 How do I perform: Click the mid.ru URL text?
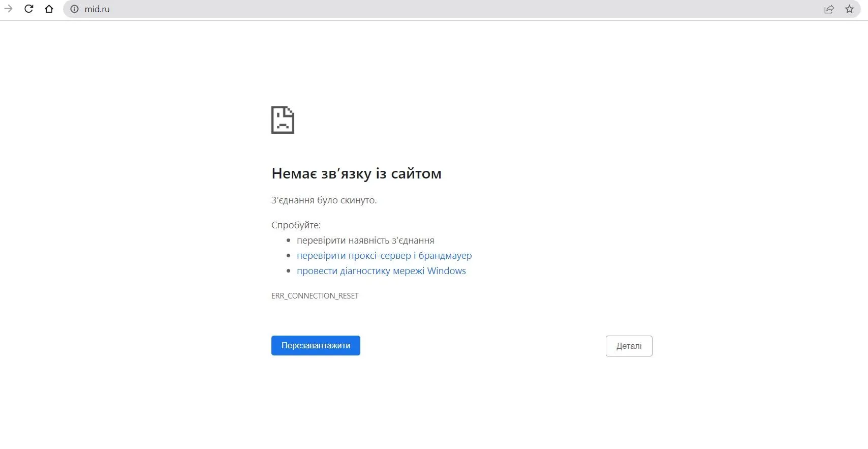coord(97,9)
